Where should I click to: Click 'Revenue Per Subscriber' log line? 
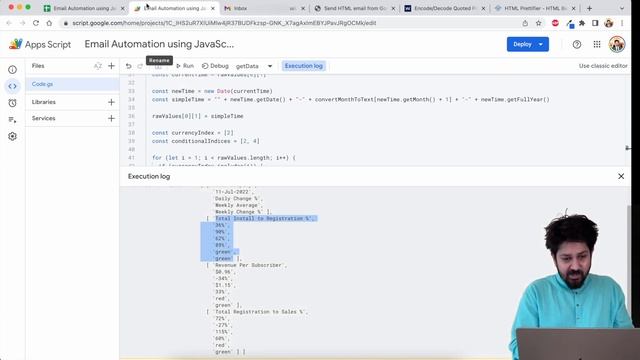point(250,265)
